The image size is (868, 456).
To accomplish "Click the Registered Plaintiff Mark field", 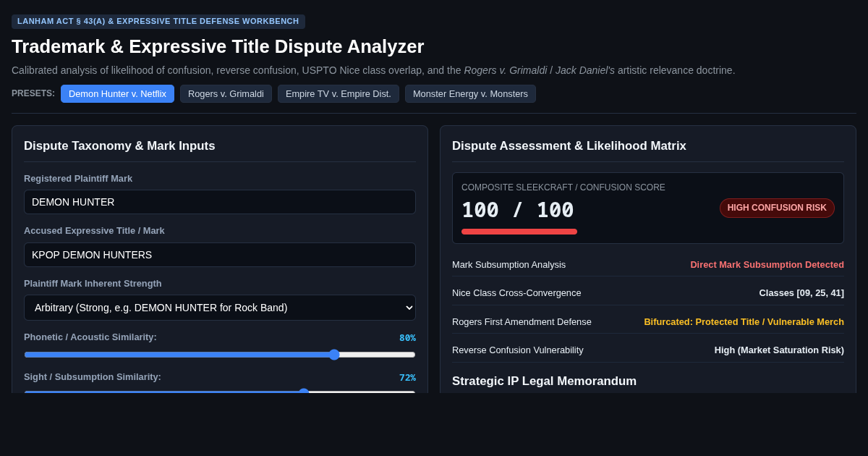I will click(220, 202).
